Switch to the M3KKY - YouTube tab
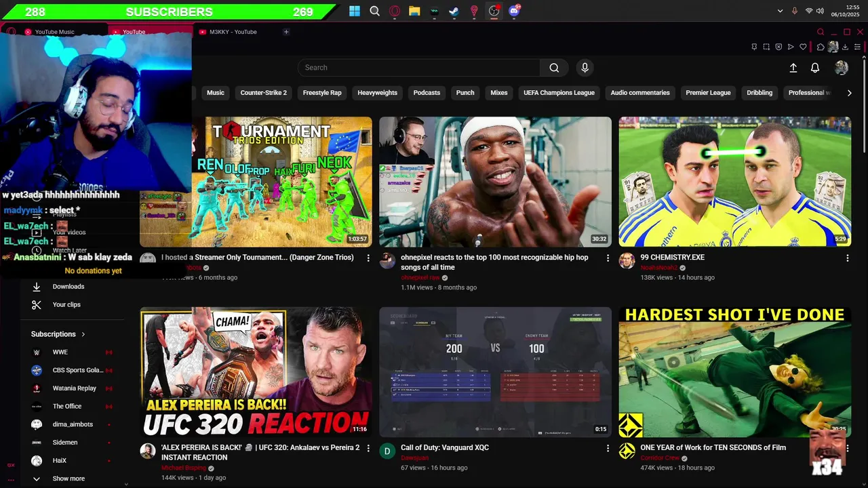Viewport: 868px width, 488px height. (233, 32)
